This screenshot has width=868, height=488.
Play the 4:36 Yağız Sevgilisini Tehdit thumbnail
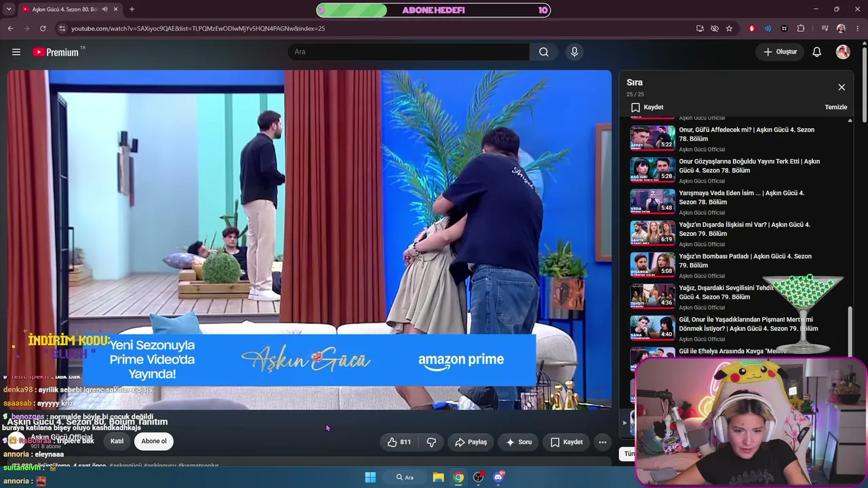[652, 297]
